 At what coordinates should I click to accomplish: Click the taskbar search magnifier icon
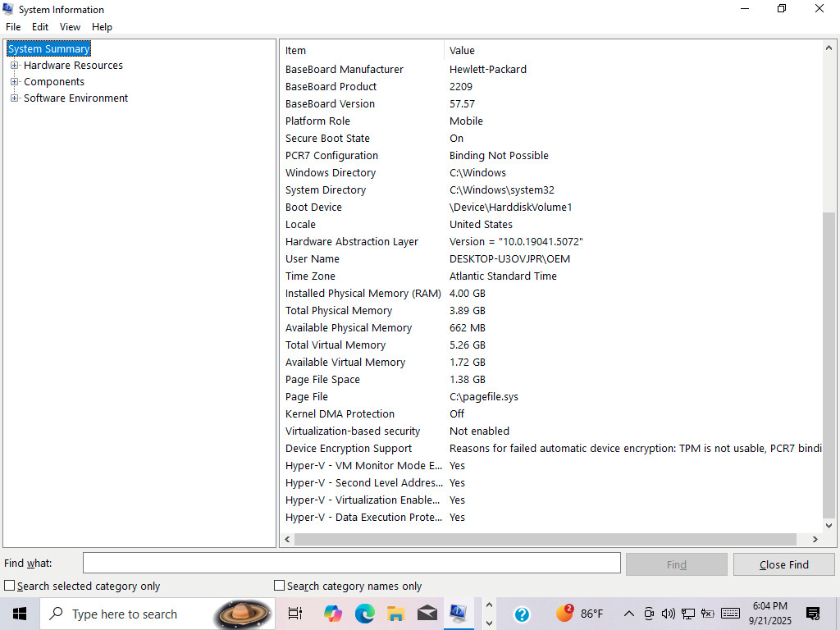[x=56, y=614]
